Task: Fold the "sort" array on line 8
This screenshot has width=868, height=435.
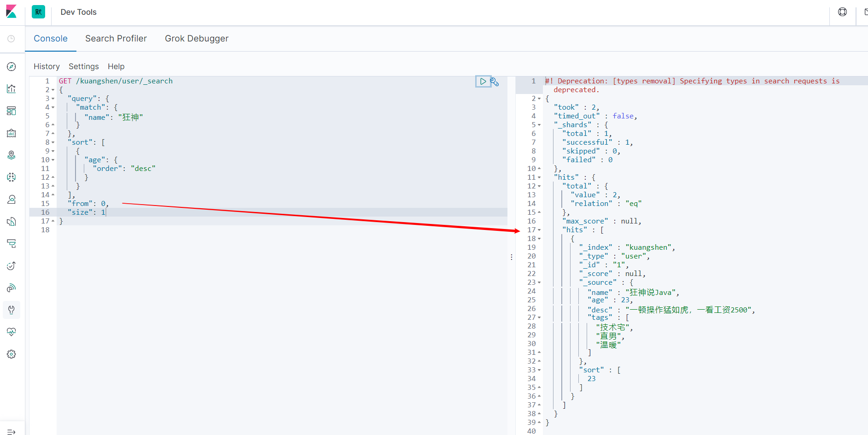Action: click(53, 142)
